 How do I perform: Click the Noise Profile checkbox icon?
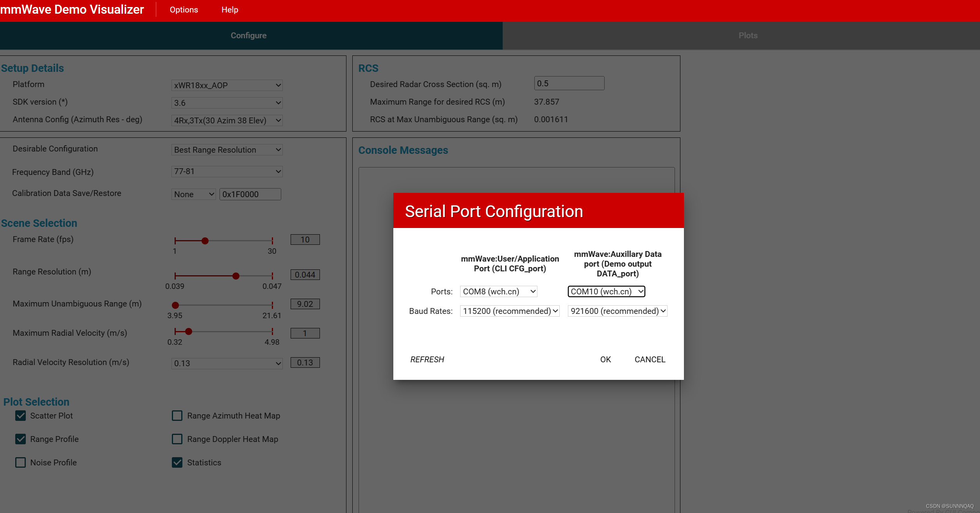tap(21, 463)
